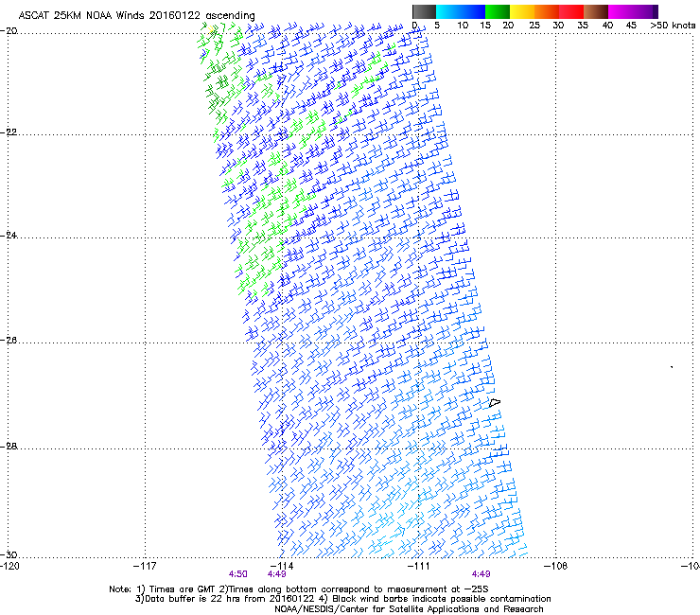Click the purple '4:50' swath time label
Viewport: 700px width, 615px height.
point(238,574)
